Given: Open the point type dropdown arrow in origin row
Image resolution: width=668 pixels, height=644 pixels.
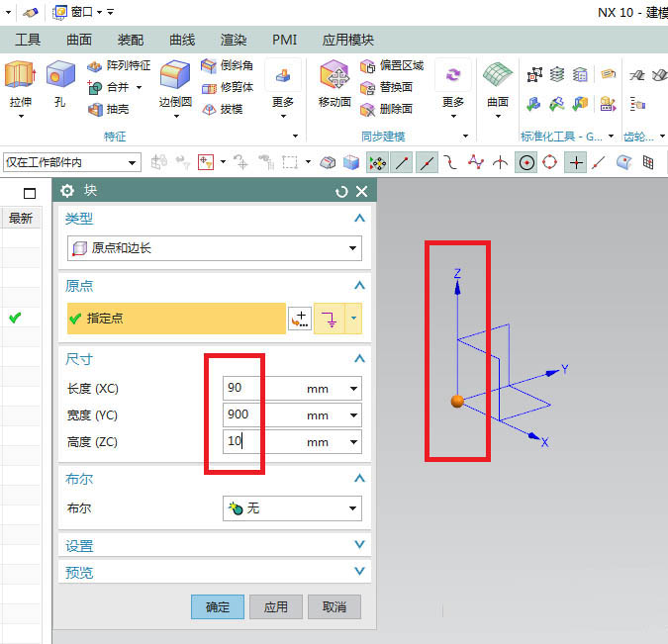Looking at the screenshot, I should 353,319.
